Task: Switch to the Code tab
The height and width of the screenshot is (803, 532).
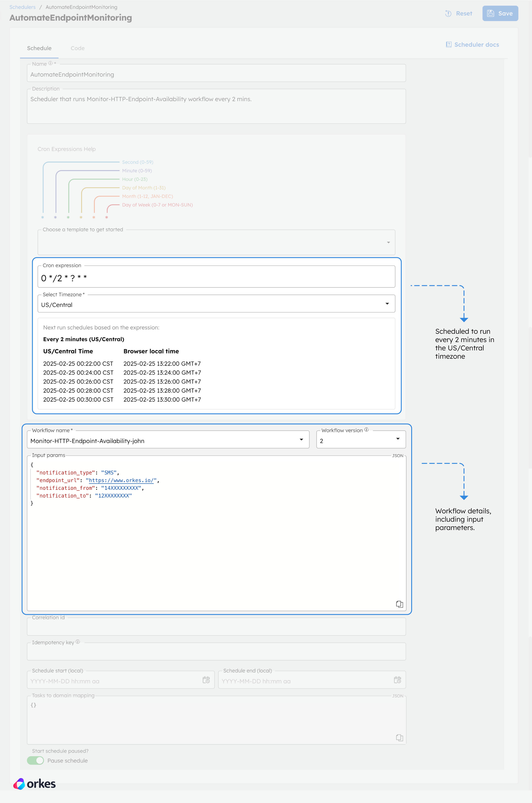Action: tap(77, 48)
